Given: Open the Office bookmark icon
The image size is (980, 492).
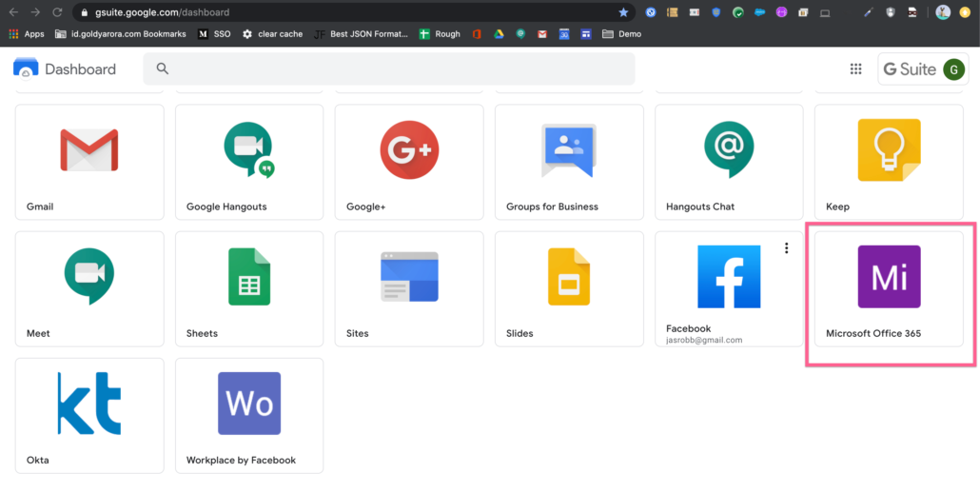Looking at the screenshot, I should 477,34.
